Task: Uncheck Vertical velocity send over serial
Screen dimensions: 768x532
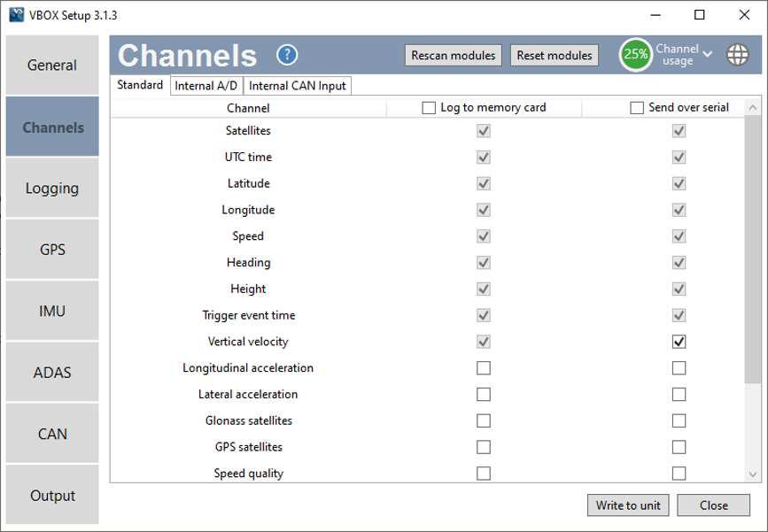Action: pyautogui.click(x=679, y=342)
